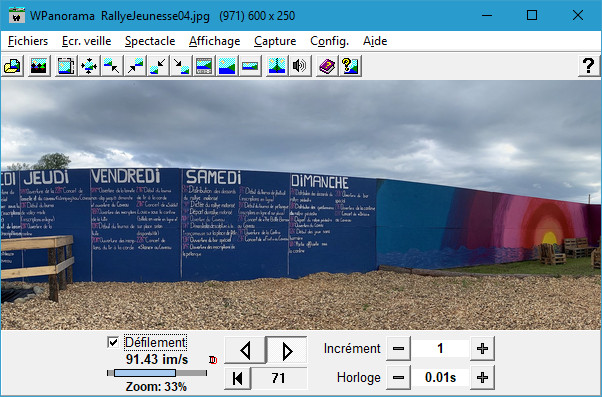This screenshot has width=602, height=397.
Task: Increase Horloge with the plus button
Action: tap(482, 378)
